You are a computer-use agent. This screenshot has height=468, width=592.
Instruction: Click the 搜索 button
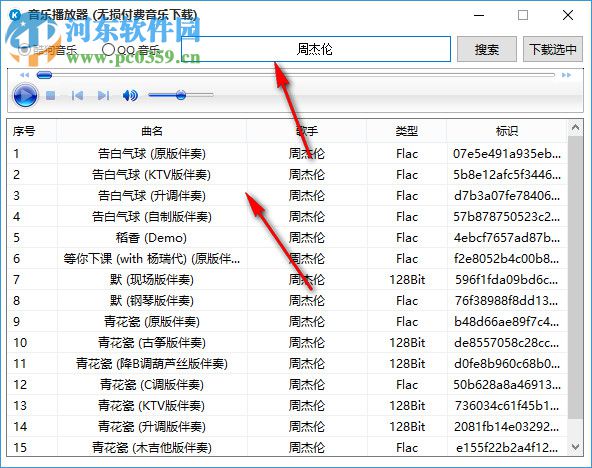click(487, 49)
